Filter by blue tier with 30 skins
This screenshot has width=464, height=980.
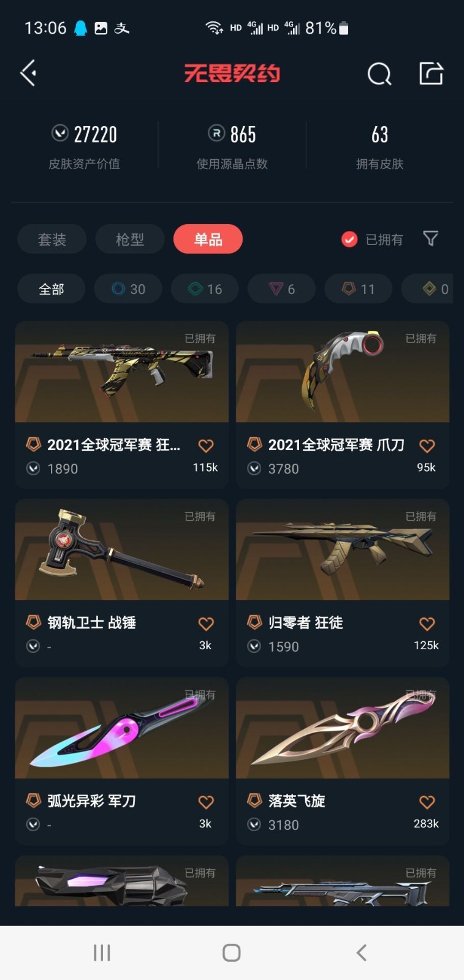pos(128,288)
